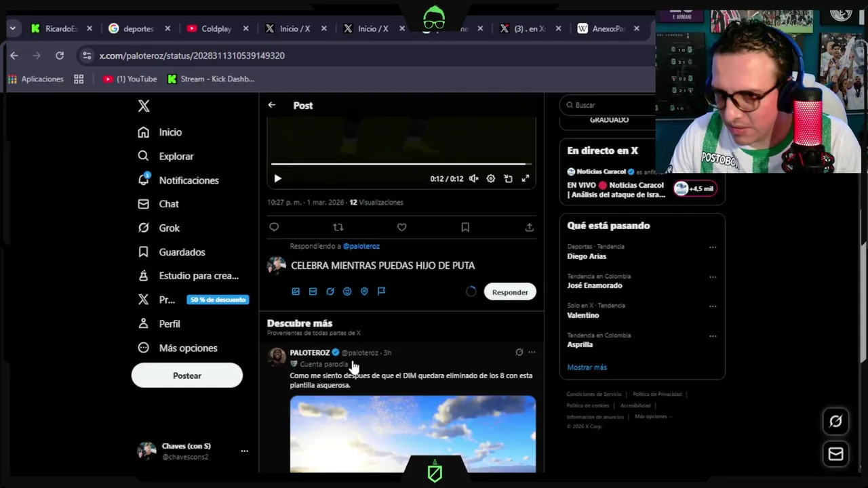Click the browser address bar URL
Screen dimensions: 868x488
click(192, 56)
